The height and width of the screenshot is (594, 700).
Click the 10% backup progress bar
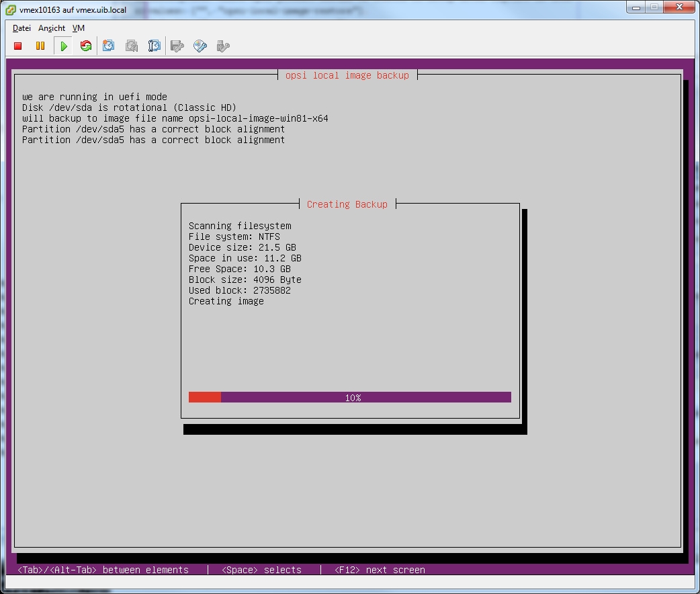(x=349, y=398)
